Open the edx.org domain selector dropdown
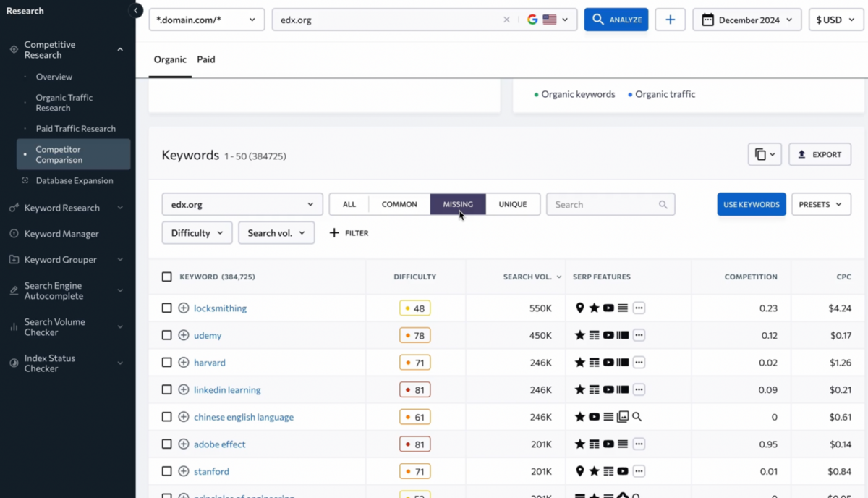Viewport: 868px width, 498px height. [242, 205]
